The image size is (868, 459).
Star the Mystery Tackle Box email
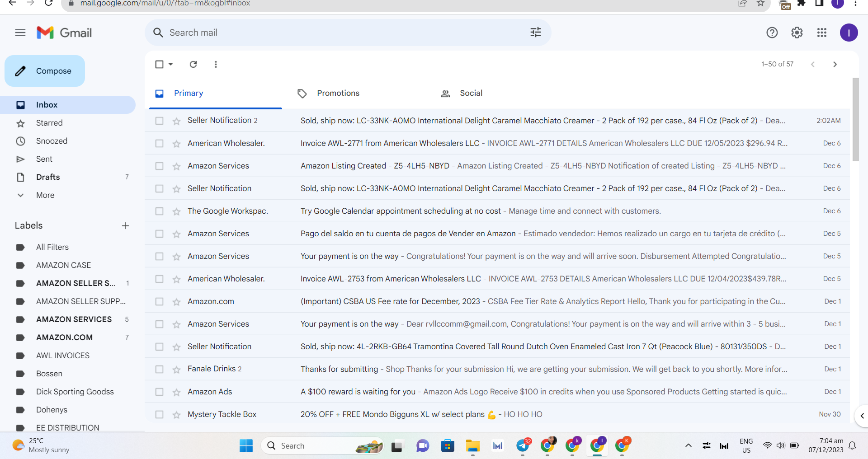click(176, 415)
